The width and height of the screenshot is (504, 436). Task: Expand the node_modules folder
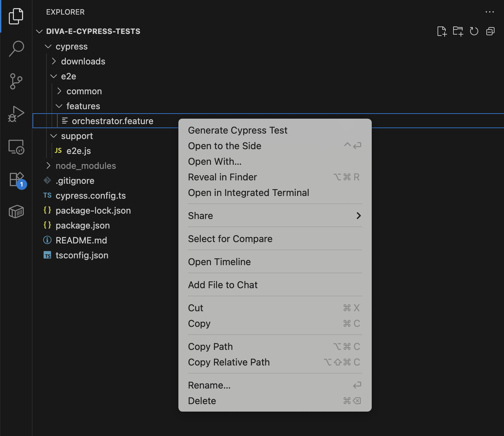(x=85, y=166)
